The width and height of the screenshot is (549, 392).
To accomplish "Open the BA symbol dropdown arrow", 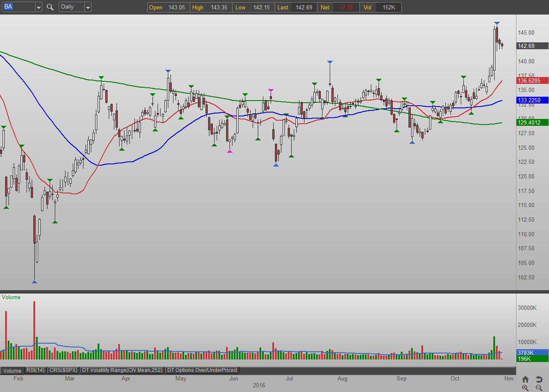I will 38,7.
